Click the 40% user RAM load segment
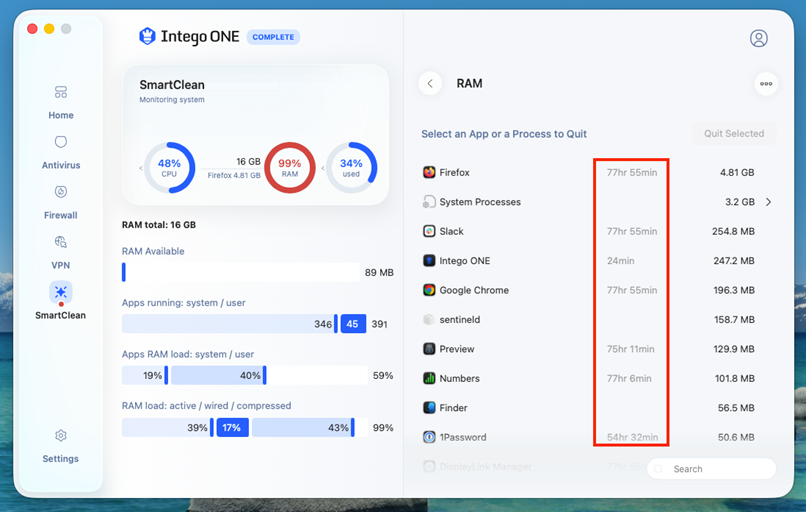The width and height of the screenshot is (806, 512). pyautogui.click(x=218, y=375)
